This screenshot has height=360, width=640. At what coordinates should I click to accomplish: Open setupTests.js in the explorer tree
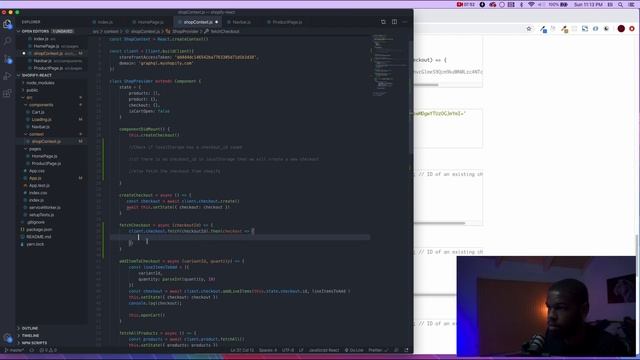coord(41,215)
